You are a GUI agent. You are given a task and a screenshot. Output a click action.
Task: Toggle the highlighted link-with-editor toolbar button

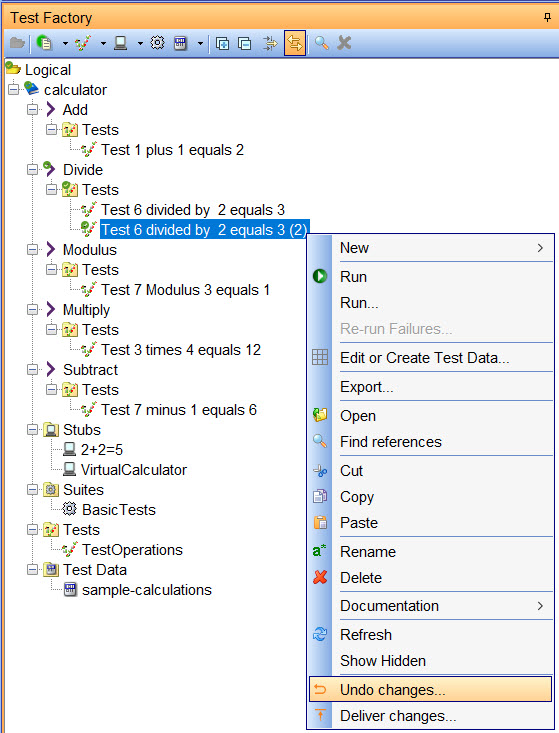[295, 43]
